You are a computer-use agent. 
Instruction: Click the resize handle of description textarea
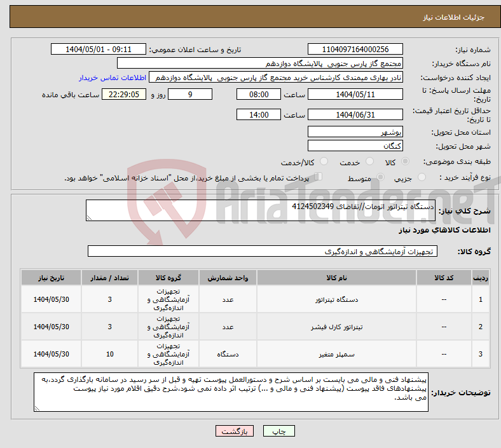click(x=89, y=218)
